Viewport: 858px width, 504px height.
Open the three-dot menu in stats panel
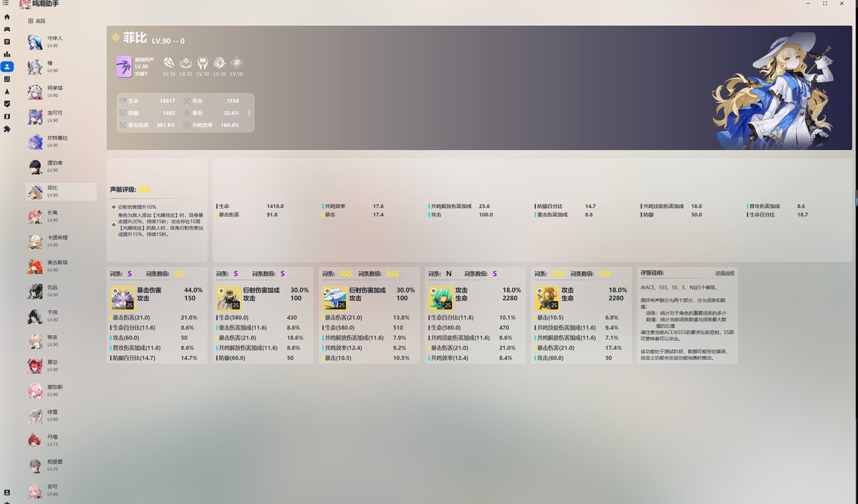coord(249,113)
